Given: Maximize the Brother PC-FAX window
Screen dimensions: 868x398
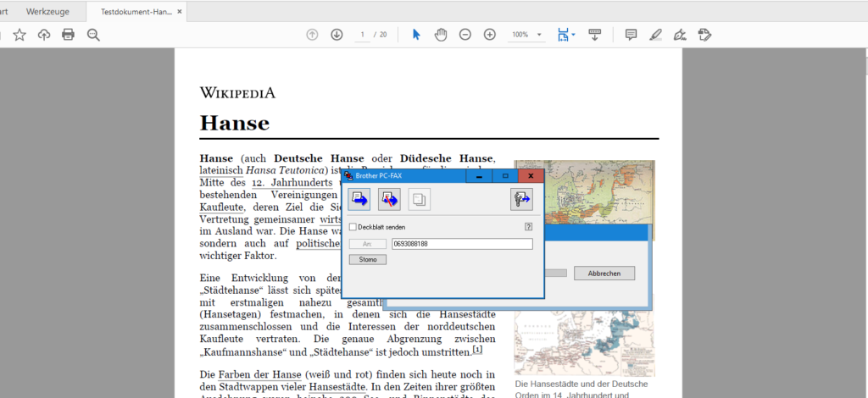Looking at the screenshot, I should coord(505,176).
